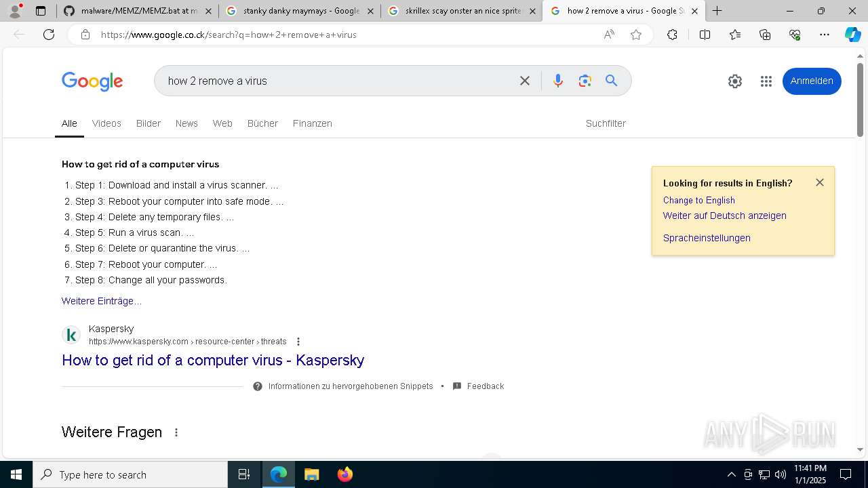The width and height of the screenshot is (868, 488).
Task: Show hidden system tray icons
Action: [731, 474]
